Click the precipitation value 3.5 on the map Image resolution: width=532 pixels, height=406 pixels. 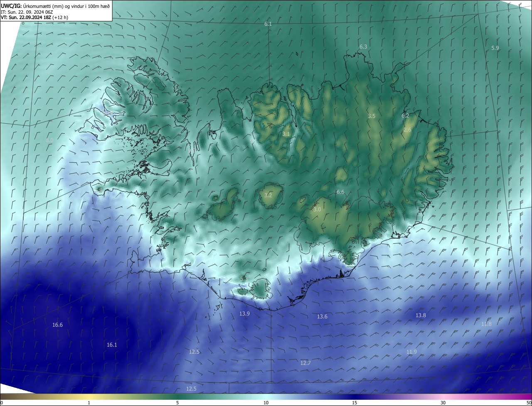point(372,116)
